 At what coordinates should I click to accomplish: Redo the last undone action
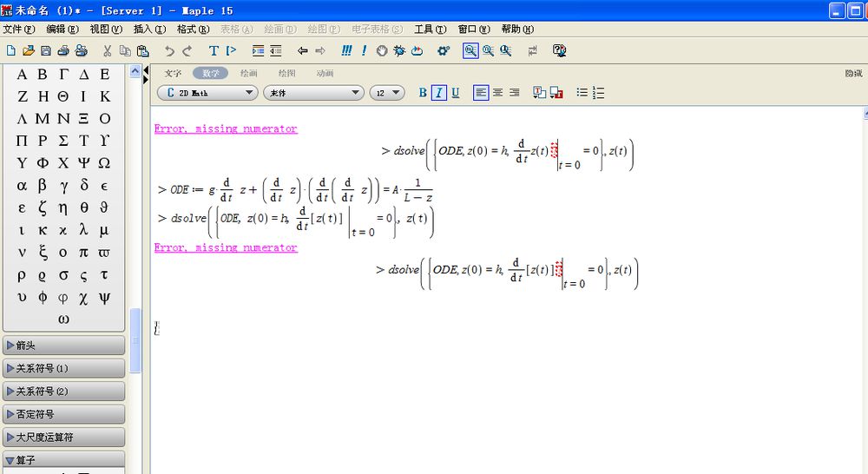tap(187, 51)
